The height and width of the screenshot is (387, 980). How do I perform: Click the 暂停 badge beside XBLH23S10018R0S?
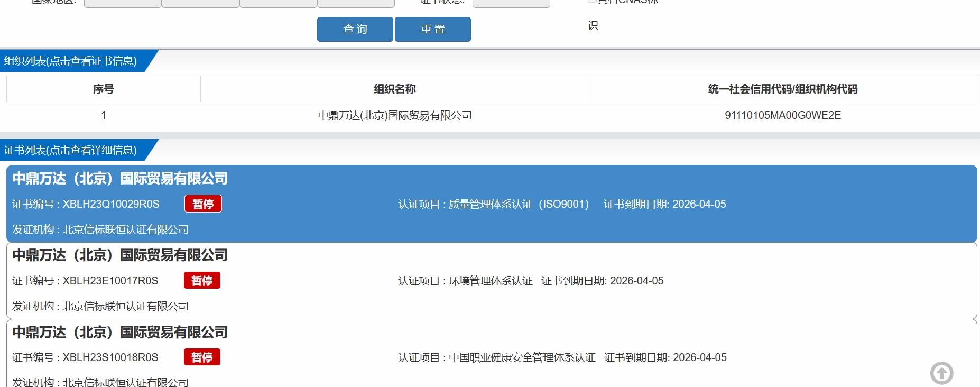coord(202,357)
